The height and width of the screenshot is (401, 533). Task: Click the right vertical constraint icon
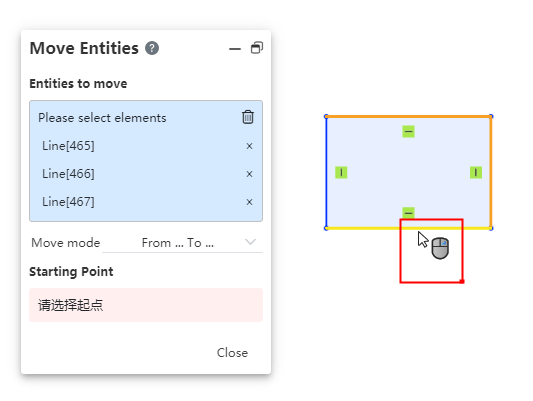[x=476, y=172]
